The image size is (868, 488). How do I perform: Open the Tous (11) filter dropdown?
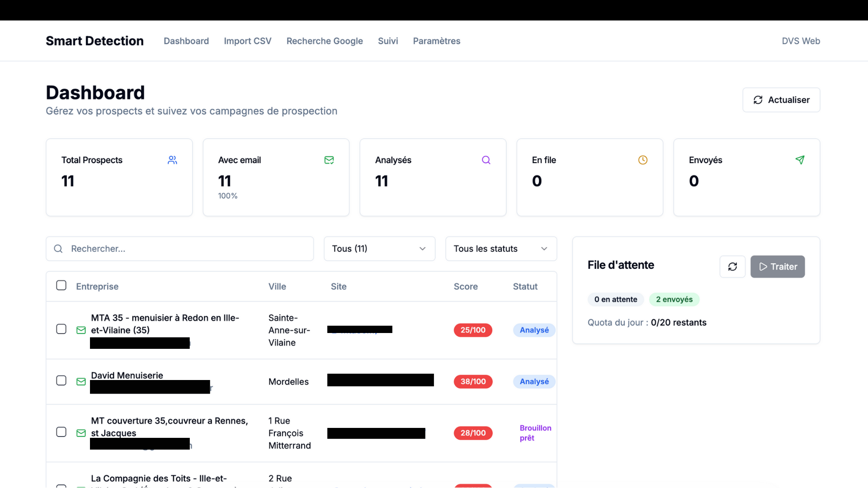pos(379,249)
